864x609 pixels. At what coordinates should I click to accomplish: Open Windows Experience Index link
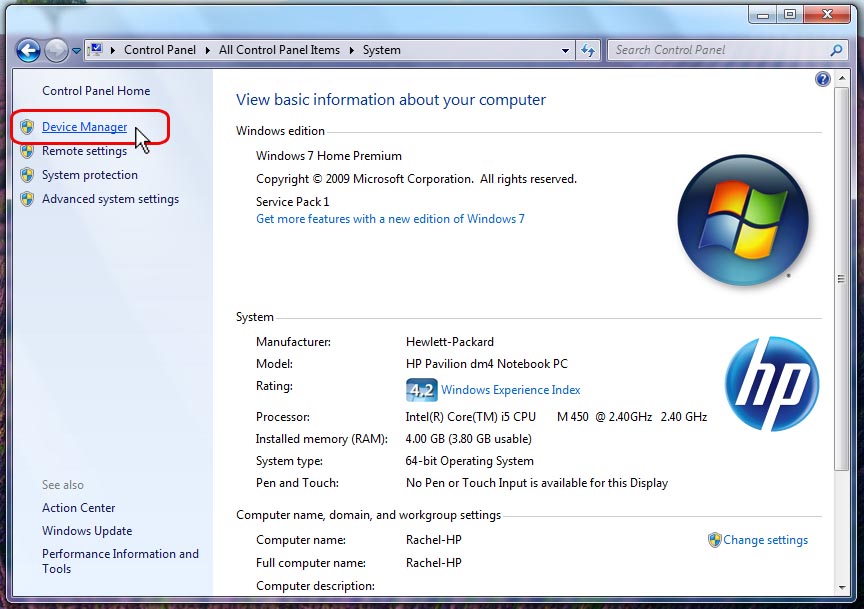click(x=510, y=390)
